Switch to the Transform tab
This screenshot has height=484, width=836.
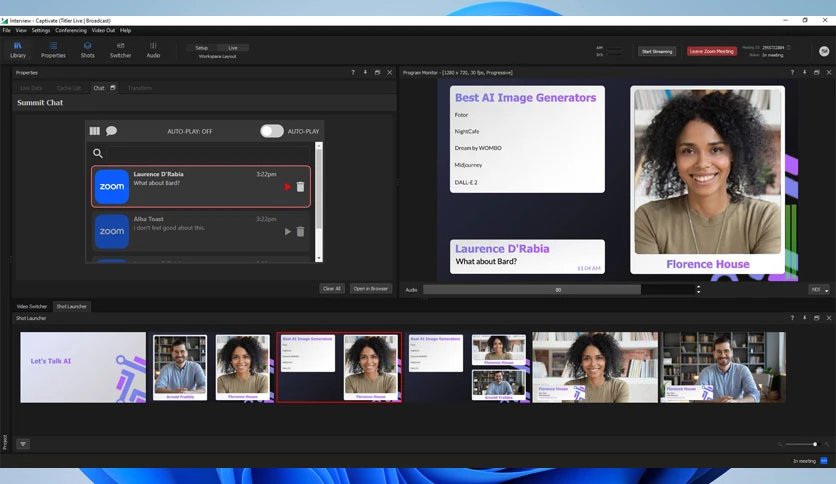(x=140, y=88)
